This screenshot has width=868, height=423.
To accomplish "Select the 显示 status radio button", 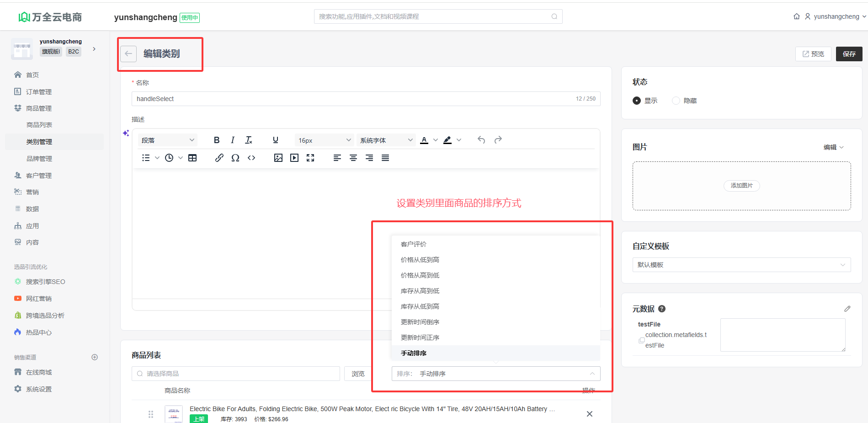I will [637, 101].
